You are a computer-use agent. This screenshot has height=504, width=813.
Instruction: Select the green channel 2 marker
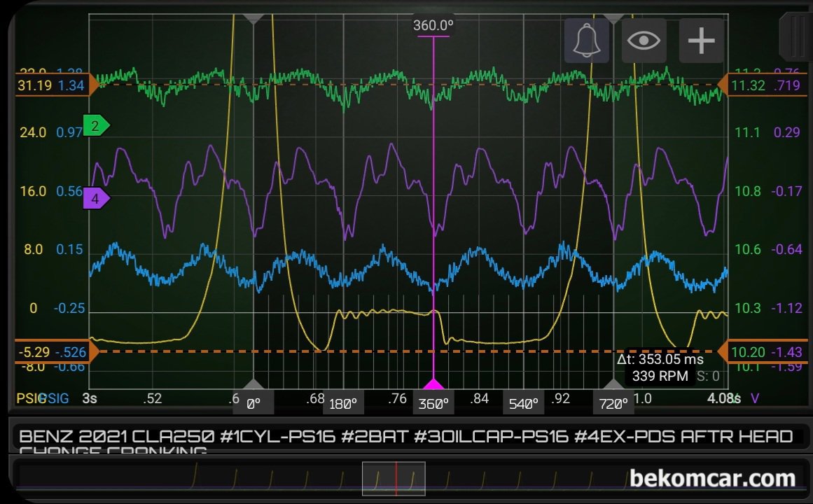(97, 125)
